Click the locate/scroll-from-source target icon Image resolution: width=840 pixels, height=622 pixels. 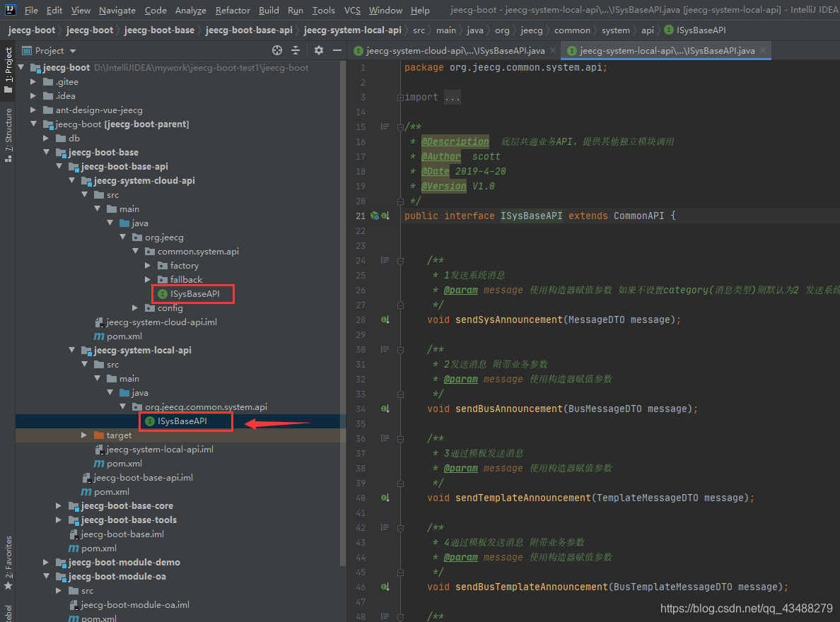click(277, 50)
